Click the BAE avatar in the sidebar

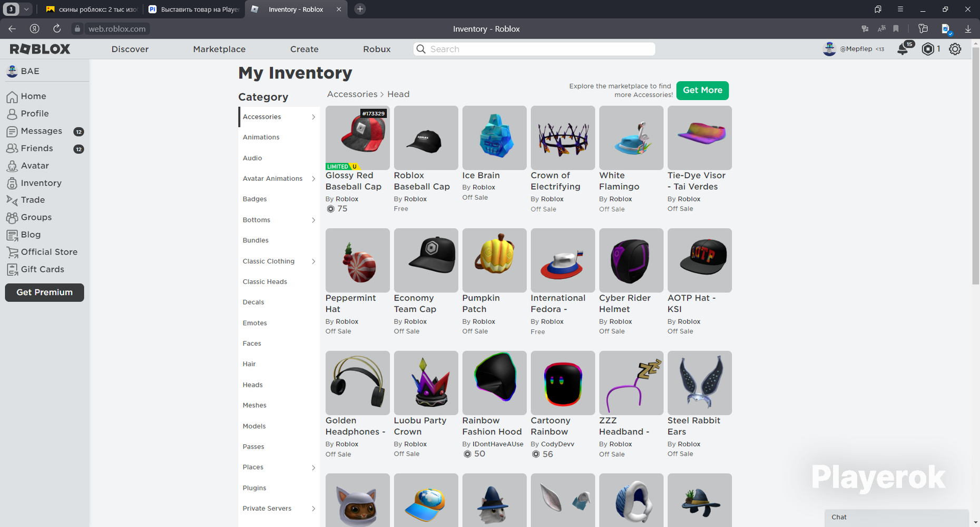pyautogui.click(x=12, y=71)
